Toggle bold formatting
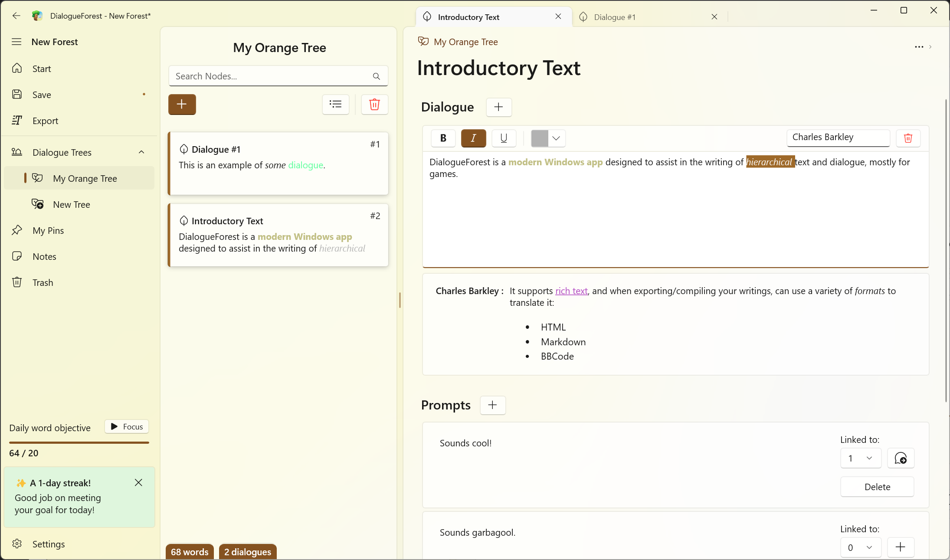950x560 pixels. pos(443,138)
